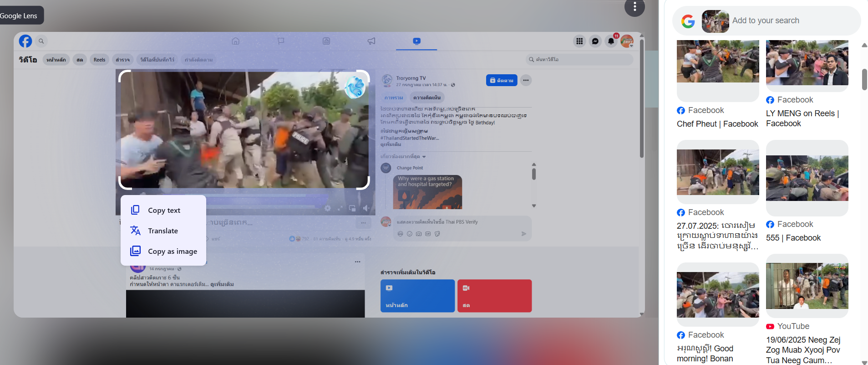Click the Chef Pheut | Facebook link

[717, 124]
